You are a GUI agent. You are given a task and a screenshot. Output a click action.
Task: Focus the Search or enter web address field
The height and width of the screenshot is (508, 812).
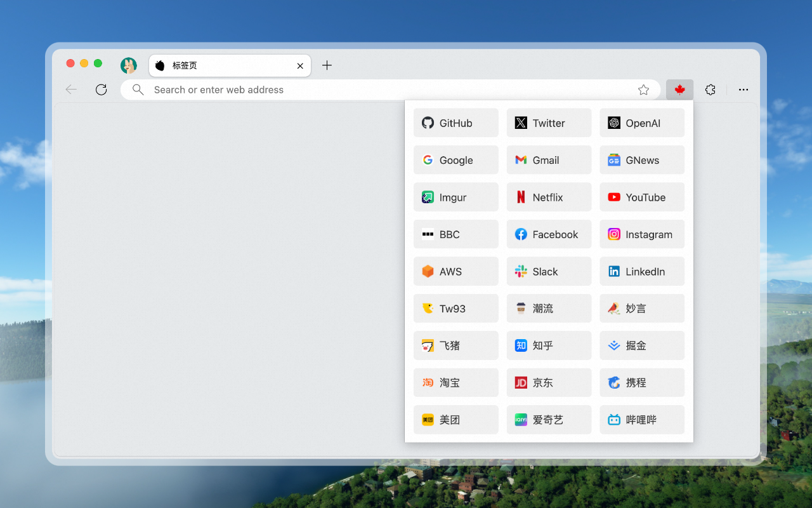390,90
